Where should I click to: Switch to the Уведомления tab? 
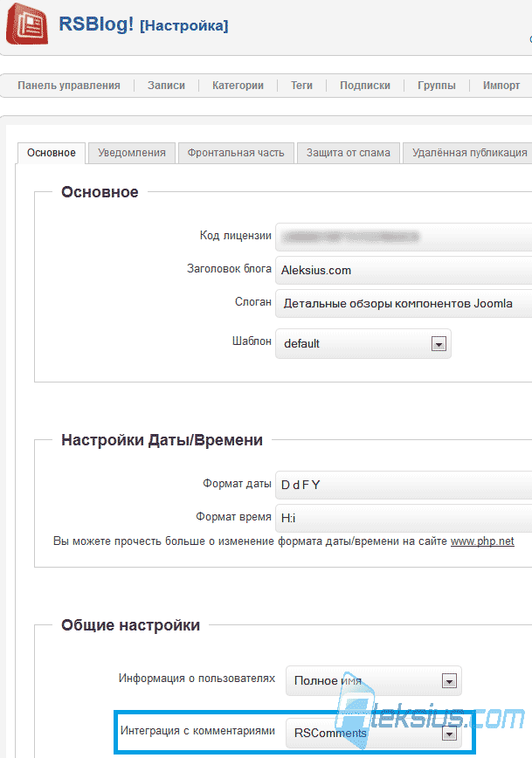coord(132,153)
